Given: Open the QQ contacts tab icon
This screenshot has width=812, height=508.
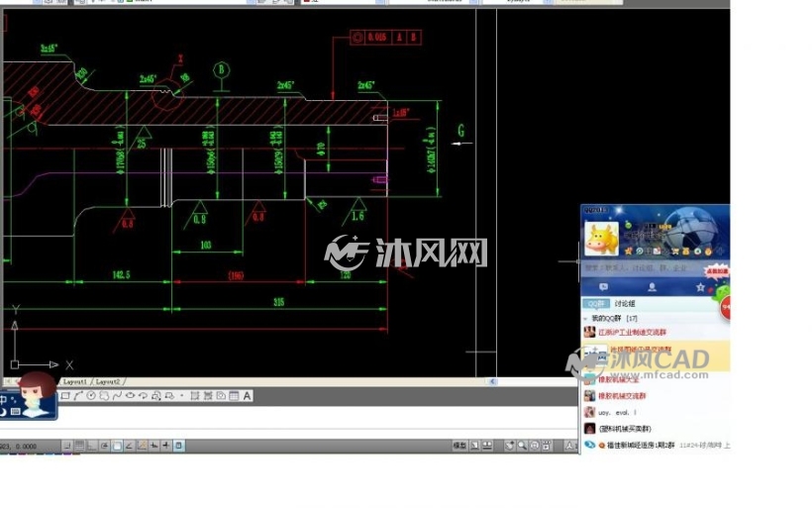Looking at the screenshot, I should pyautogui.click(x=652, y=287).
